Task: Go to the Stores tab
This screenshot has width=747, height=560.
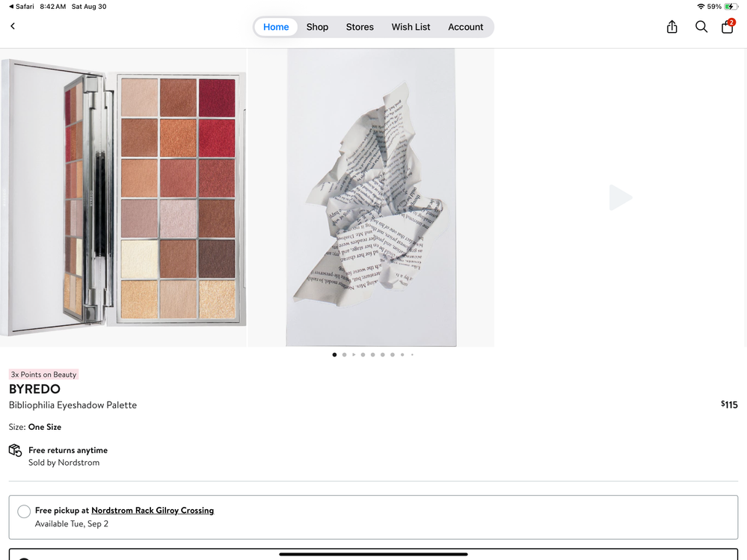Action: 360,27
